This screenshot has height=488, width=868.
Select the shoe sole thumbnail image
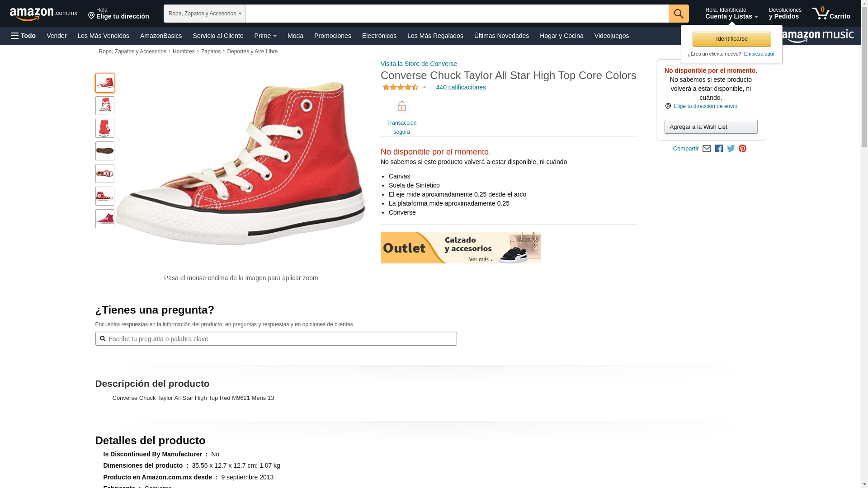pyautogui.click(x=105, y=151)
